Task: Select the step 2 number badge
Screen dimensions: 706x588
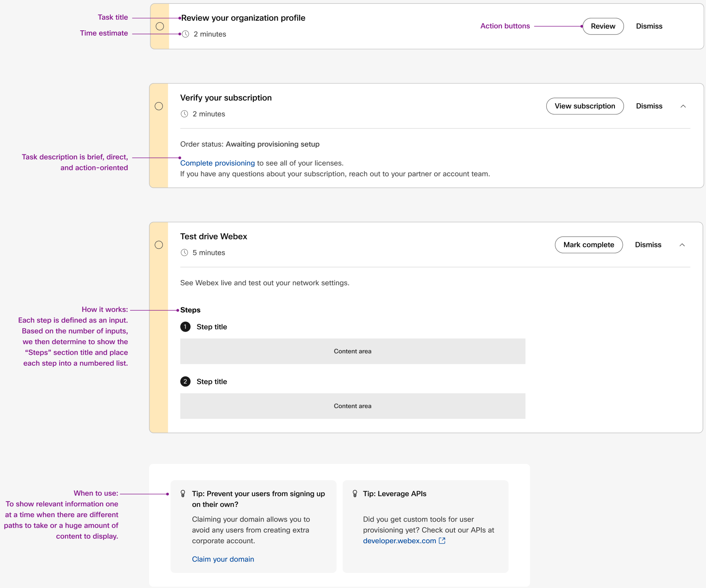Action: [x=185, y=382]
